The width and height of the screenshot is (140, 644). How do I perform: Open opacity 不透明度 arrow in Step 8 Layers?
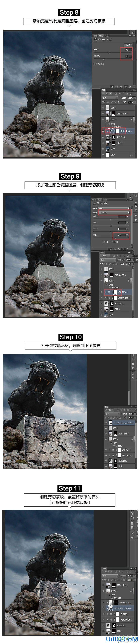pos(135,98)
